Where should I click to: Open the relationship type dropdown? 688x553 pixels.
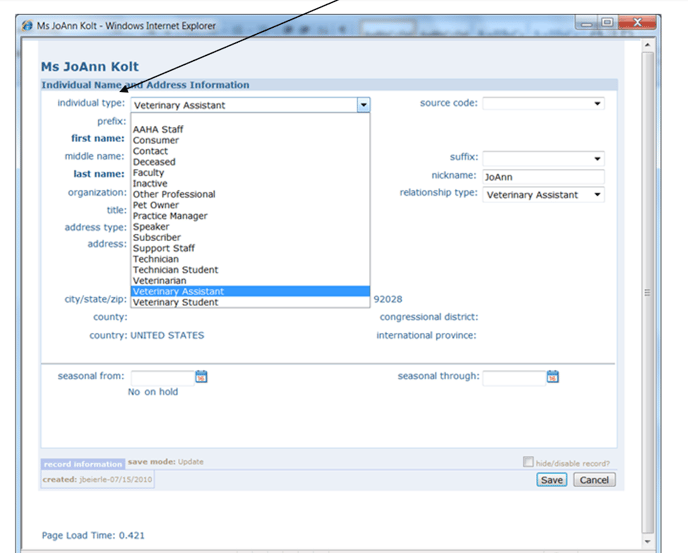point(597,195)
